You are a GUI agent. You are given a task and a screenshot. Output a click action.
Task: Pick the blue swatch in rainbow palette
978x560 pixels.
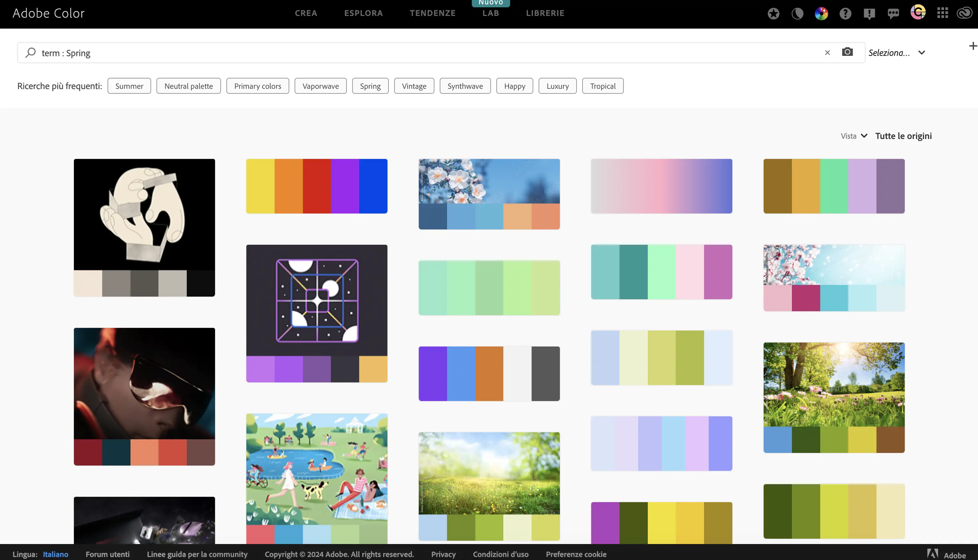pos(373,186)
